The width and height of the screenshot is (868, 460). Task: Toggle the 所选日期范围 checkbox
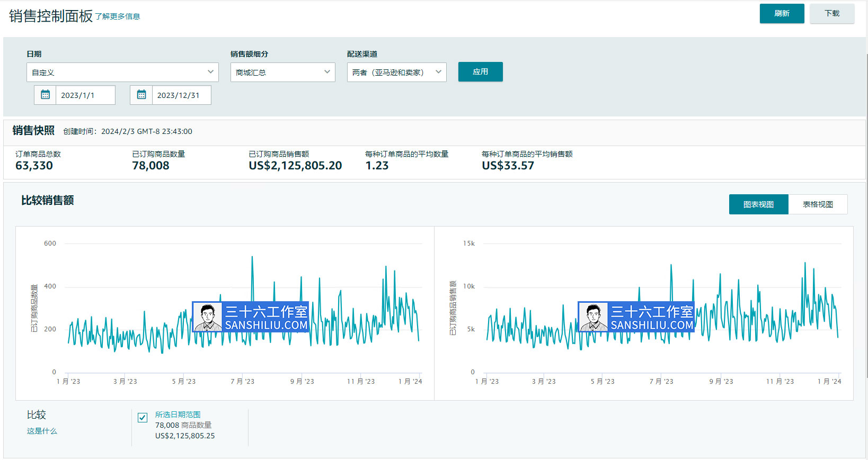coord(143,418)
